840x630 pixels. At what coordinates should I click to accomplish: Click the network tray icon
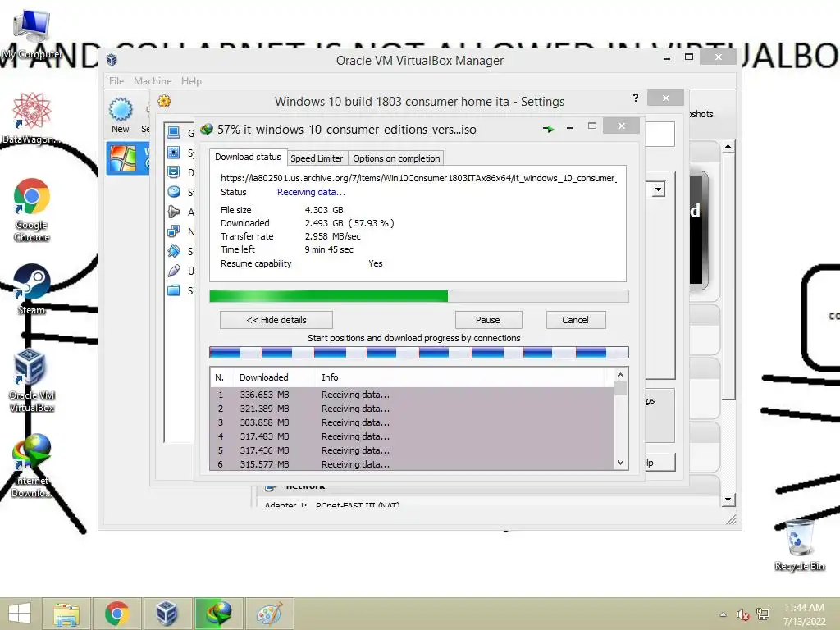763,614
